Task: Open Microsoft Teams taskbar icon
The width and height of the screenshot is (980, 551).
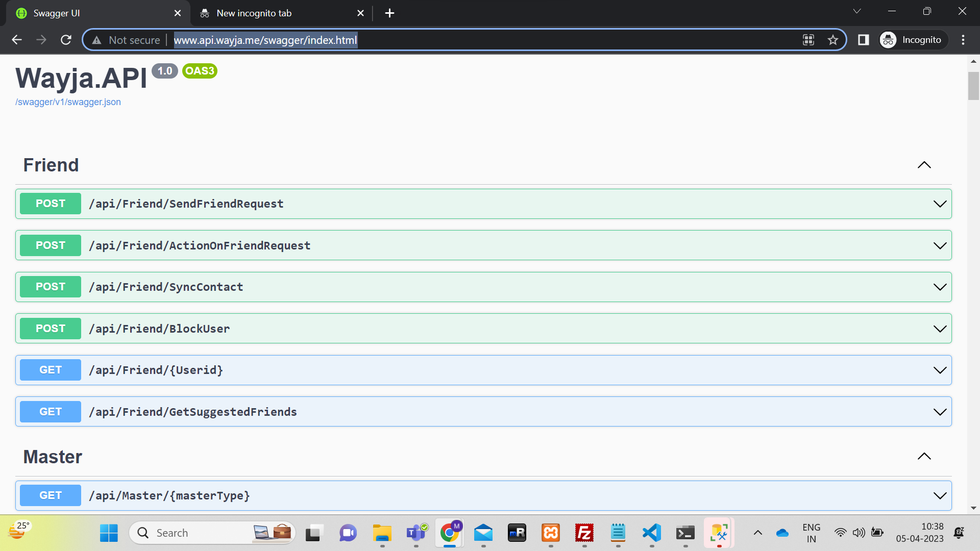Action: click(416, 533)
